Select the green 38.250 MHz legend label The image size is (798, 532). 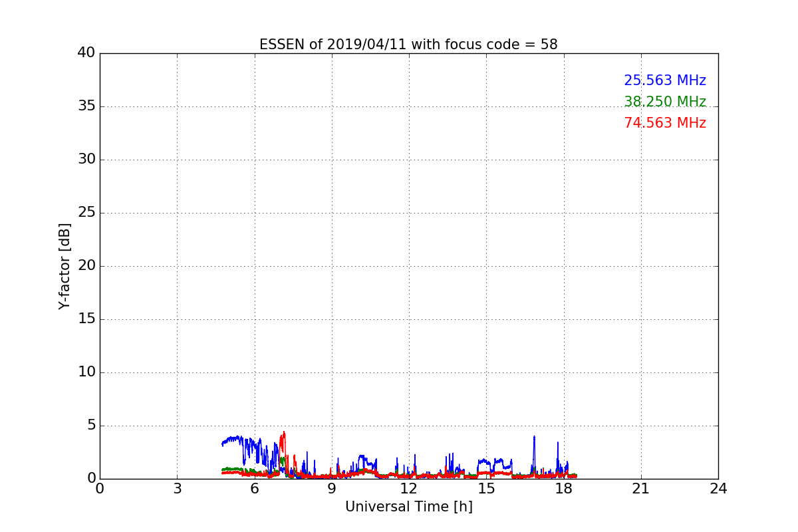[x=665, y=102]
